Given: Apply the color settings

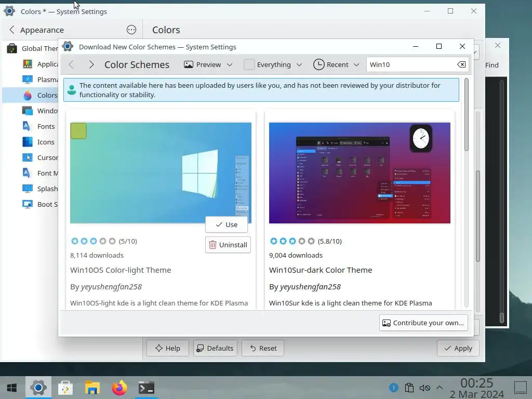Looking at the screenshot, I should click(458, 348).
